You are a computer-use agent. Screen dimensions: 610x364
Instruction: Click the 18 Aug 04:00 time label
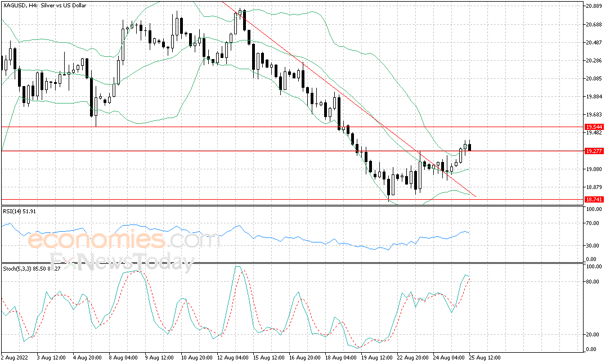click(341, 358)
